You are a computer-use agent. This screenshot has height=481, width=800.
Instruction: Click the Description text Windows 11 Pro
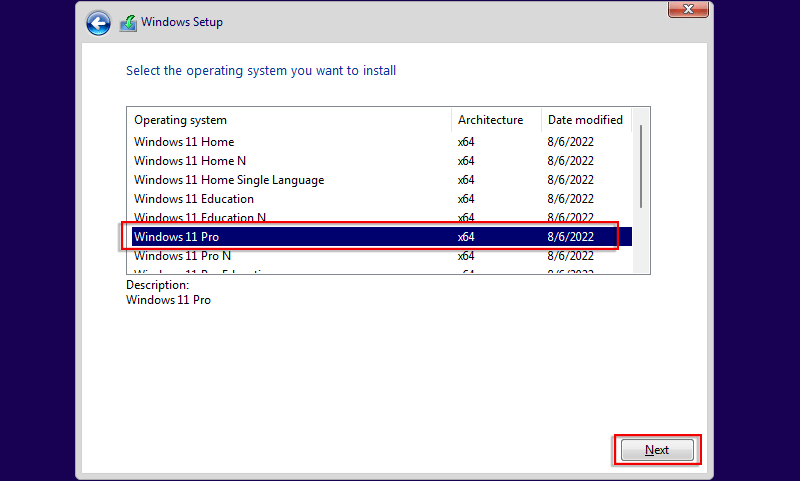168,300
